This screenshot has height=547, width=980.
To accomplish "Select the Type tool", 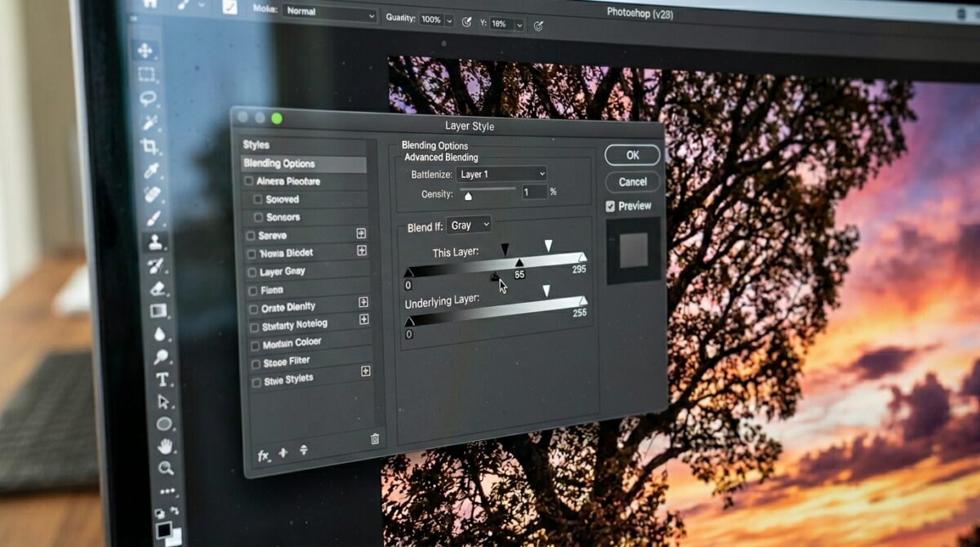I will (162, 380).
